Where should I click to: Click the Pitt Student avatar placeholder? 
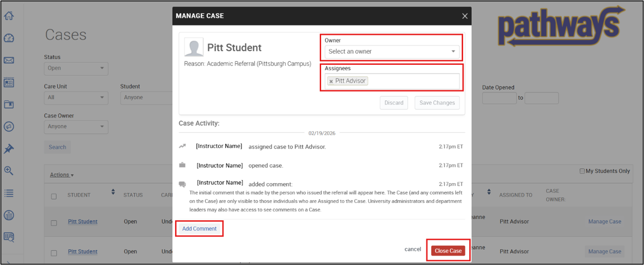[194, 47]
